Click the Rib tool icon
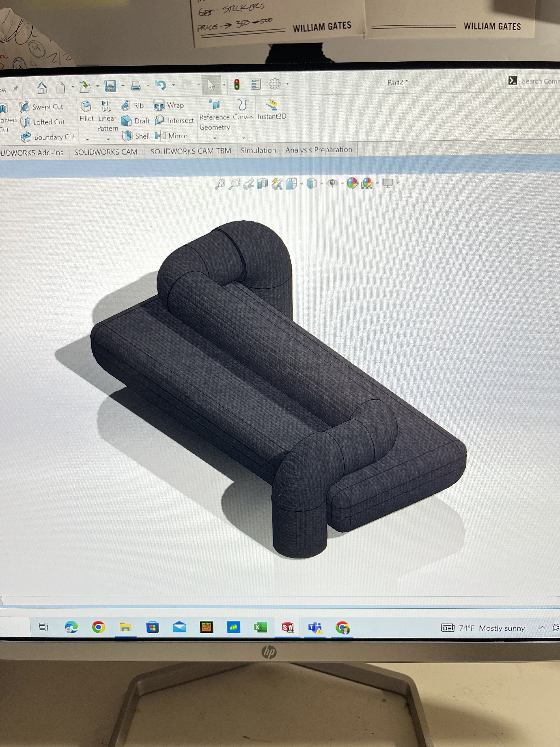The height and width of the screenshot is (747, 560). [126, 106]
